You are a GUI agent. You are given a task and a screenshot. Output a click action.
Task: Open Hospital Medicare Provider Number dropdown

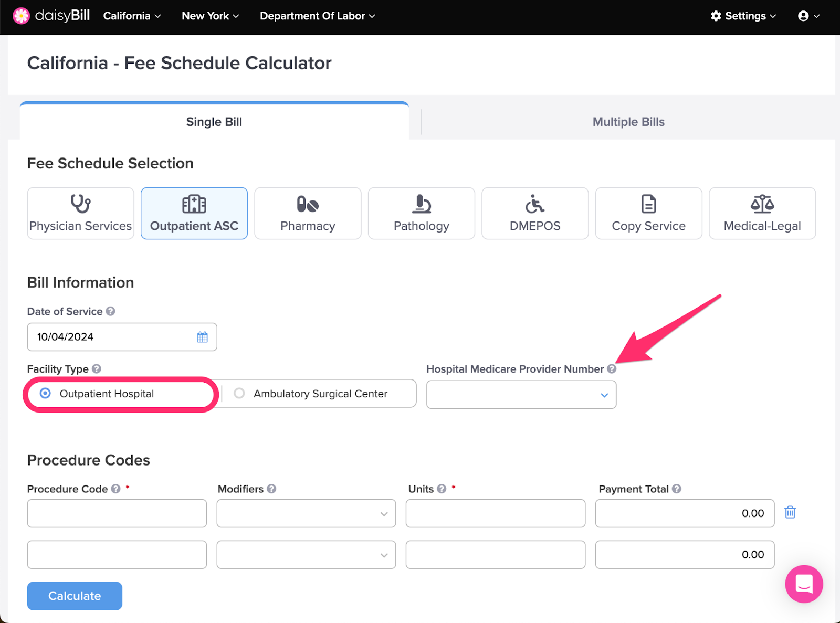(x=521, y=395)
